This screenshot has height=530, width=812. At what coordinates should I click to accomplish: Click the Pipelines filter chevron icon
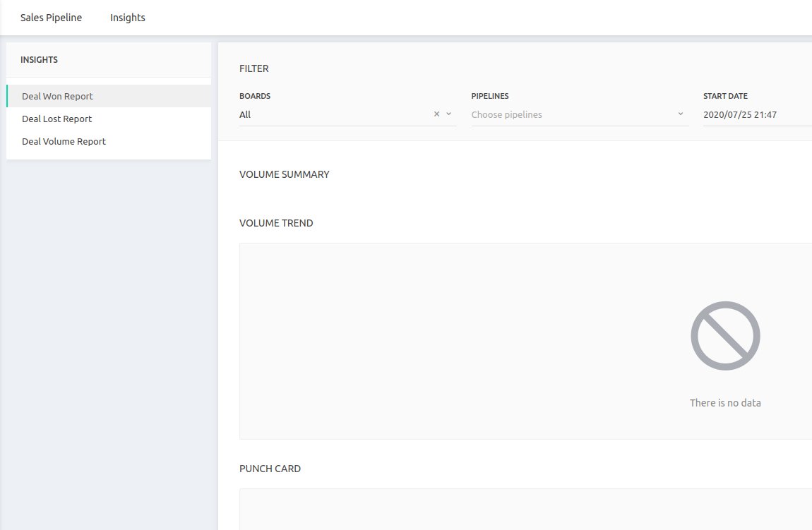tap(680, 114)
